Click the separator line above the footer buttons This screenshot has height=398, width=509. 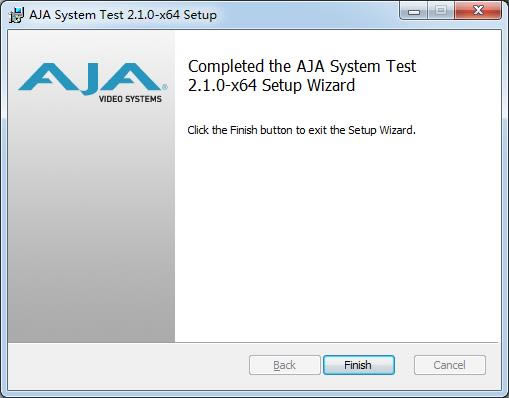[x=254, y=342]
